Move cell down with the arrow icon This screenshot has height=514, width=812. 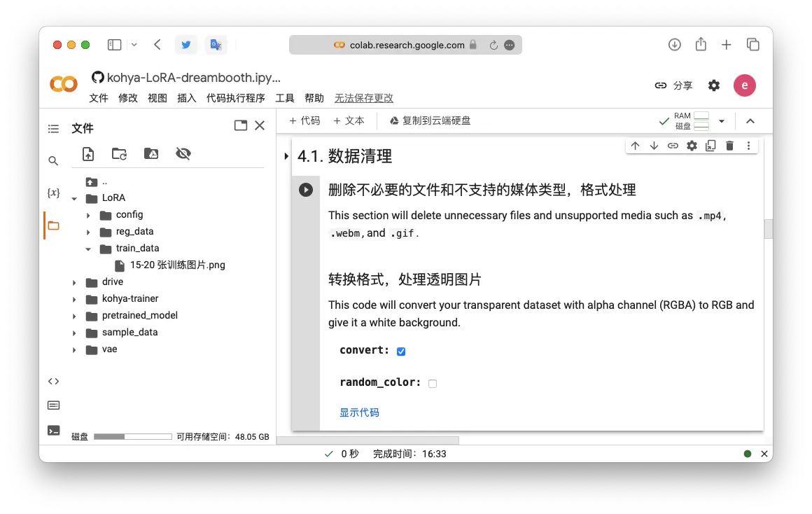(654, 146)
